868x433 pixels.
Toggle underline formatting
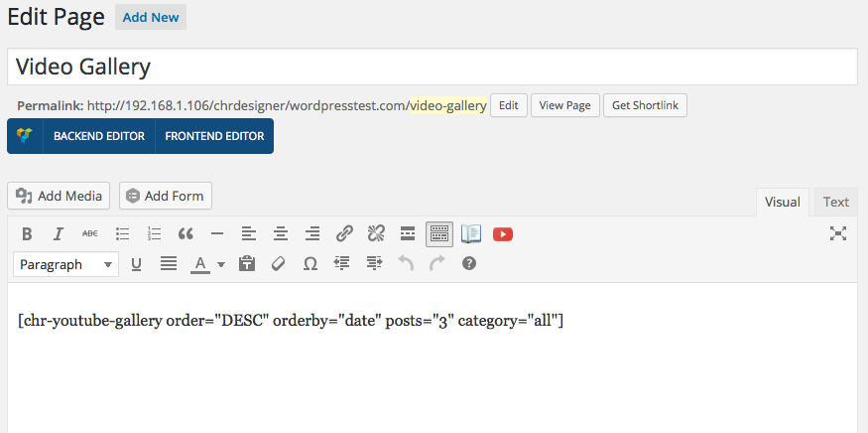tap(136, 264)
